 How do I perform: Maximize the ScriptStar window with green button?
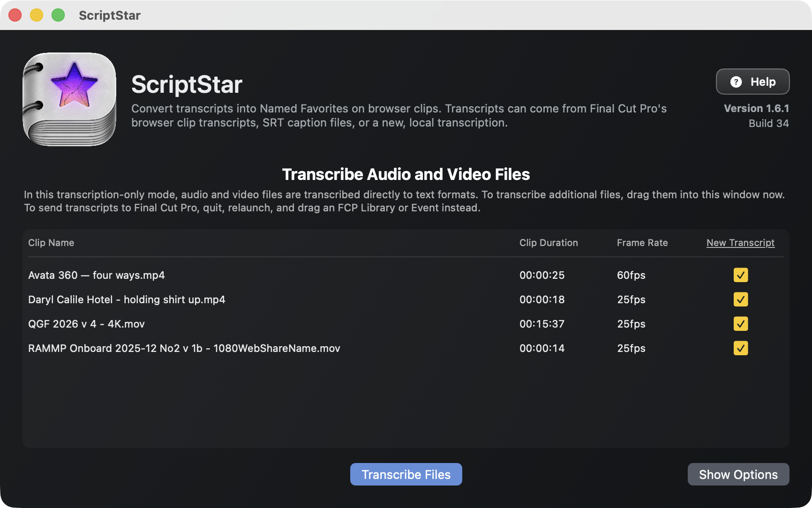(58, 15)
